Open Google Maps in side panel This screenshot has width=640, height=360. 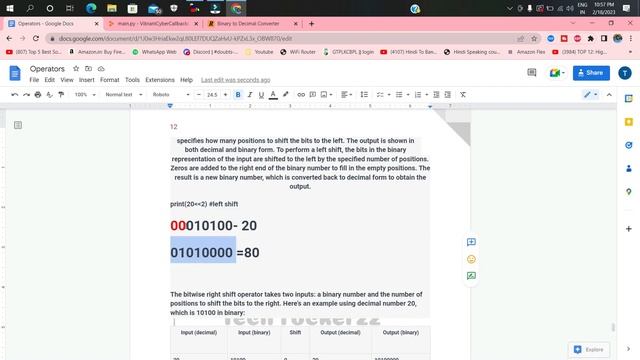(629, 192)
